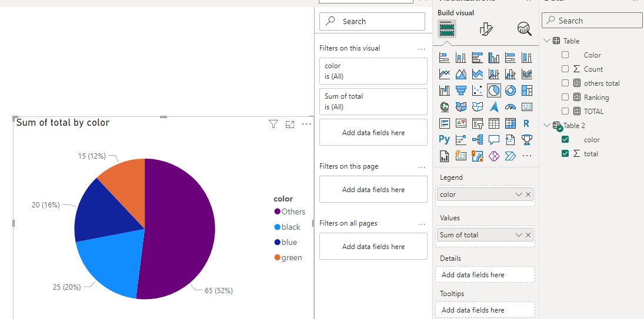The height and width of the screenshot is (319, 644).
Task: Select the Map globe visual
Action: [445, 107]
